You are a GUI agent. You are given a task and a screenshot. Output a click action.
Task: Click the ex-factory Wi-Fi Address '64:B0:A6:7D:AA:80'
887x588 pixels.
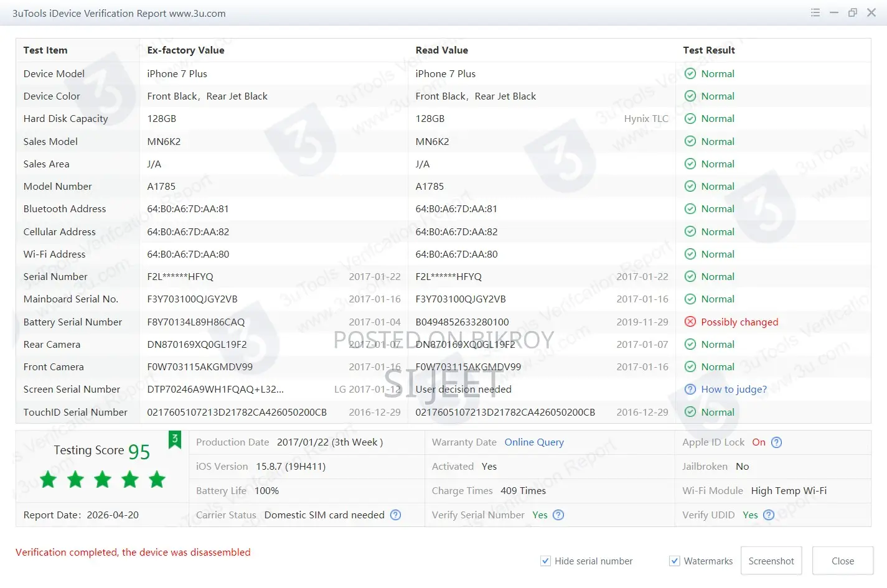pyautogui.click(x=188, y=254)
